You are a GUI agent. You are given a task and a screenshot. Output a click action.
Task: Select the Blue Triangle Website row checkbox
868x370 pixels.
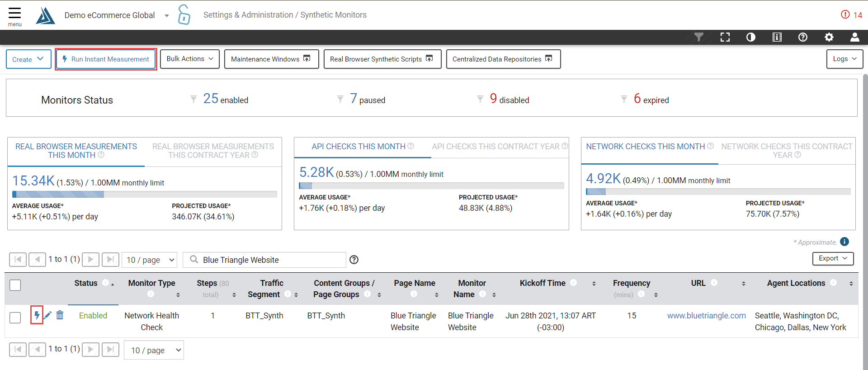pyautogui.click(x=15, y=318)
